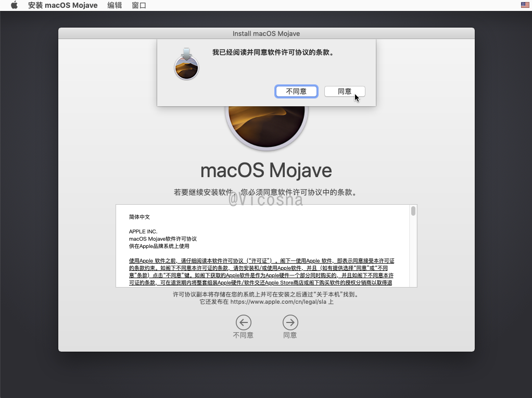Image resolution: width=532 pixels, height=398 pixels.
Task: Click 同意 in the confirmation dialog
Action: point(345,91)
